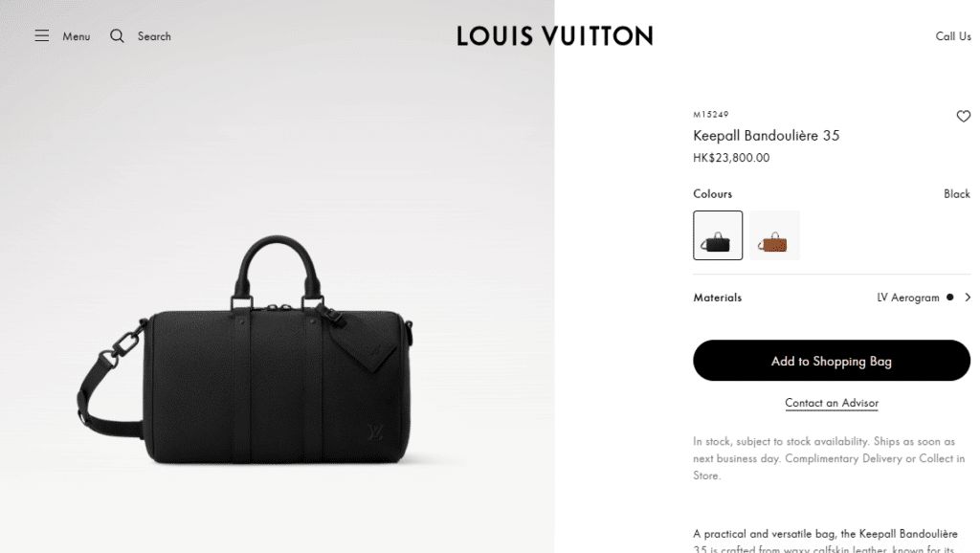Open the Search text in header
Viewport: 980px width, 553px height.
pyautogui.click(x=154, y=36)
